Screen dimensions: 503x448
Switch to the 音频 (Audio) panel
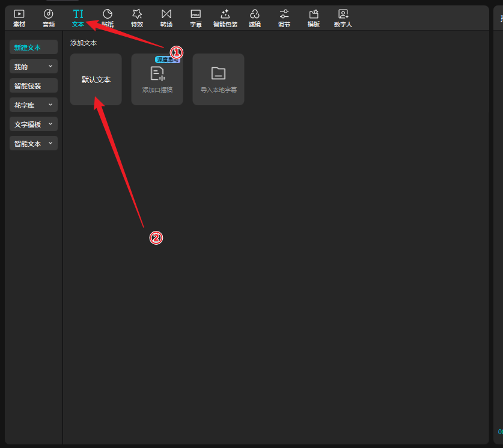[49, 18]
